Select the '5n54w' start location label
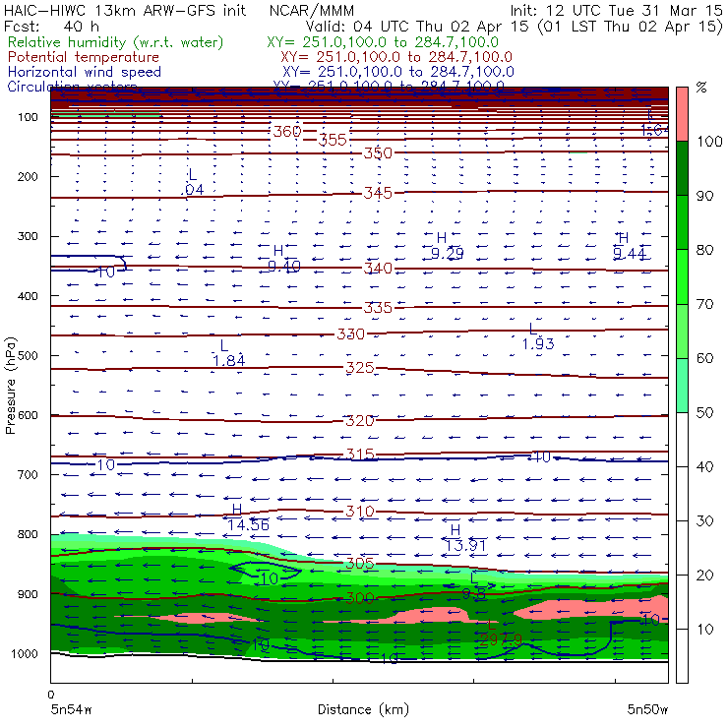Image resolution: width=728 pixels, height=728 pixels. point(72,709)
